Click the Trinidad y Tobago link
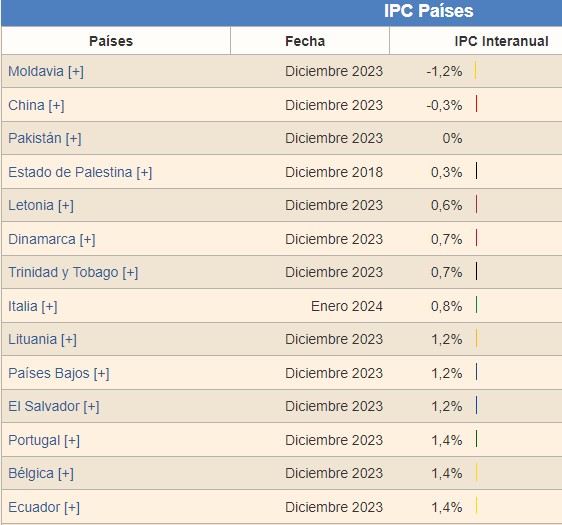Screen dimensions: 562x525 (63, 272)
